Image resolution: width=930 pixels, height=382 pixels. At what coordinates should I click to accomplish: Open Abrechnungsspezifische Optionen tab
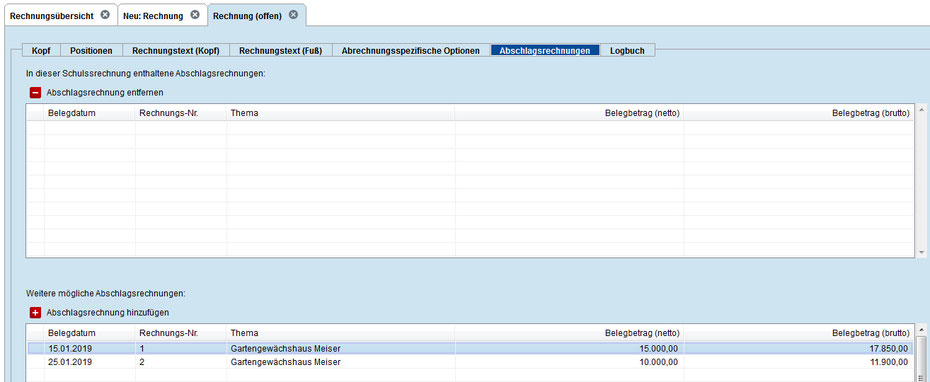(410, 50)
